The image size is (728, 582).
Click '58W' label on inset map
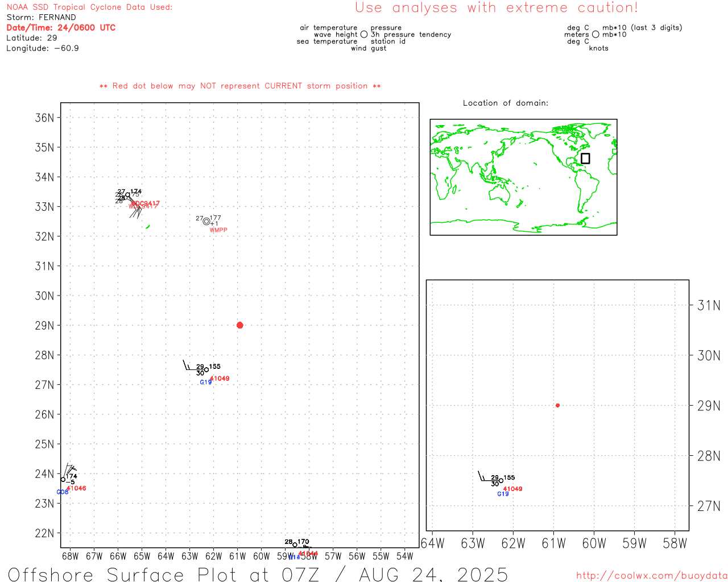[675, 543]
